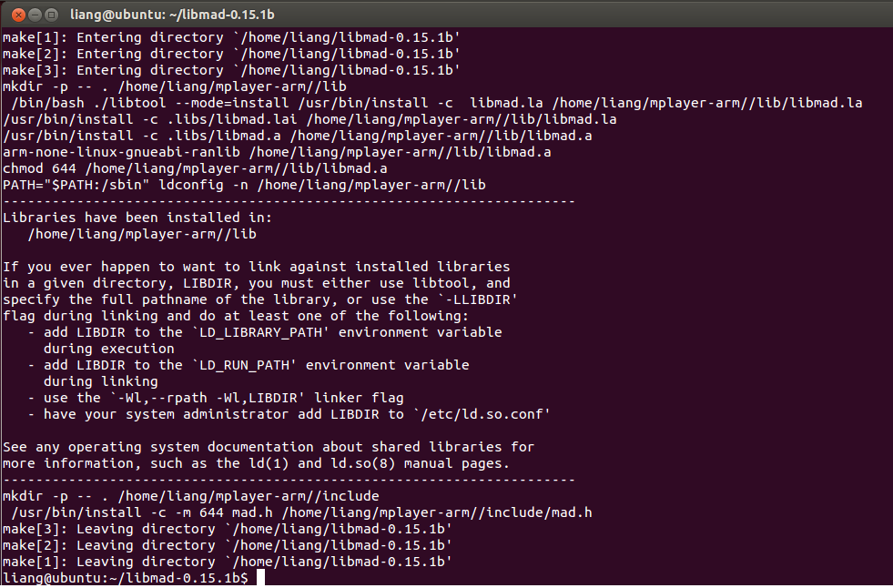
Task: Click the mad.h install command line
Action: point(301,512)
